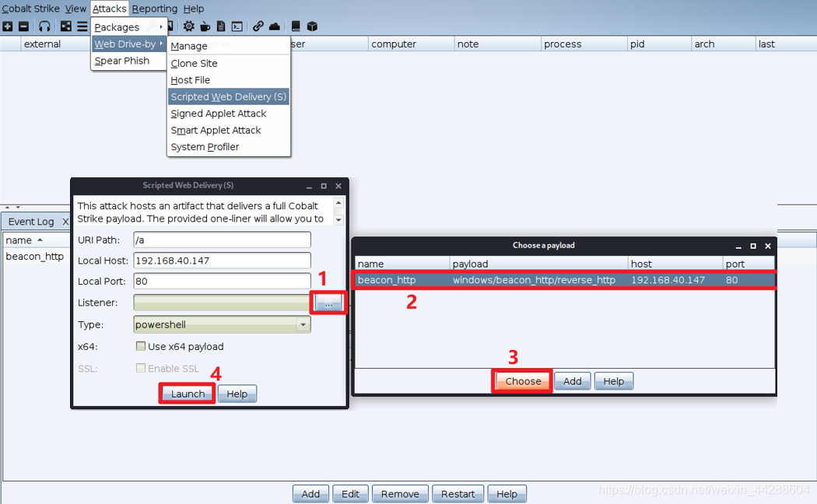Image resolution: width=817 pixels, height=504 pixels.
Task: Expand the Packages submenu
Action: tap(128, 27)
